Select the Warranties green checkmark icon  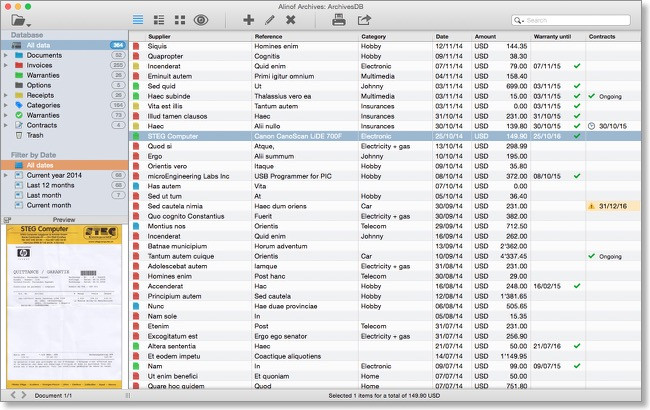[19, 115]
